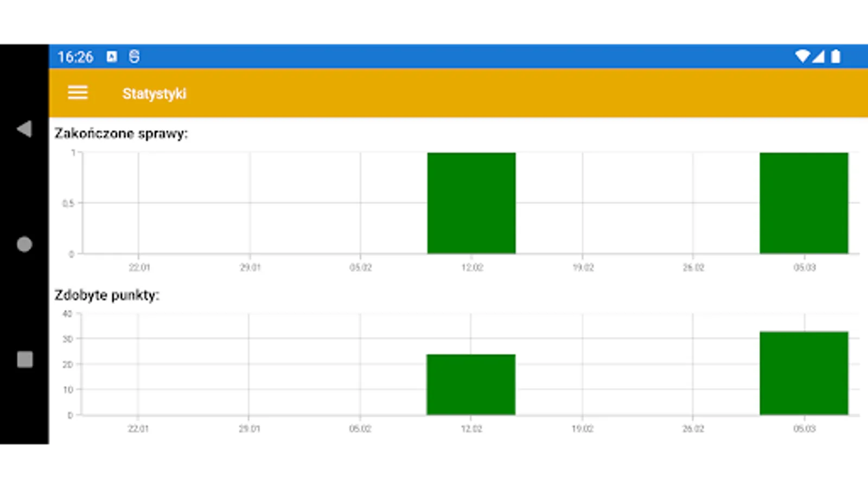Tap the cellular signal icon

819,56
